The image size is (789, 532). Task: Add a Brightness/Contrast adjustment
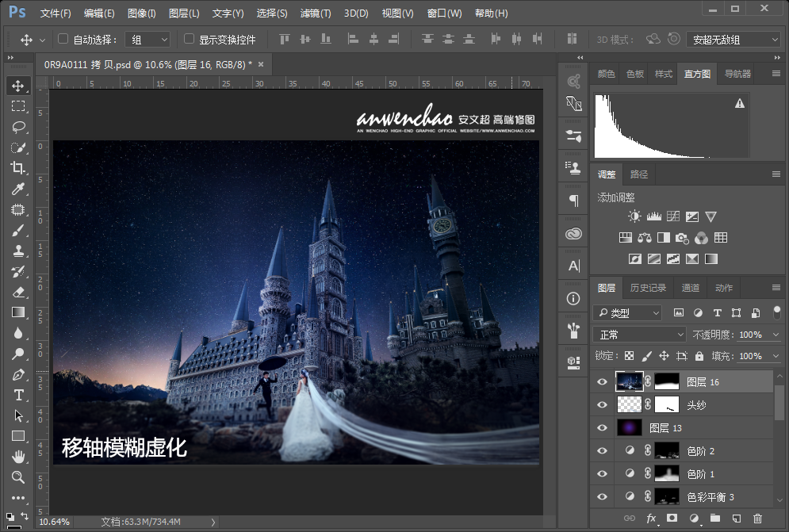tap(634, 216)
